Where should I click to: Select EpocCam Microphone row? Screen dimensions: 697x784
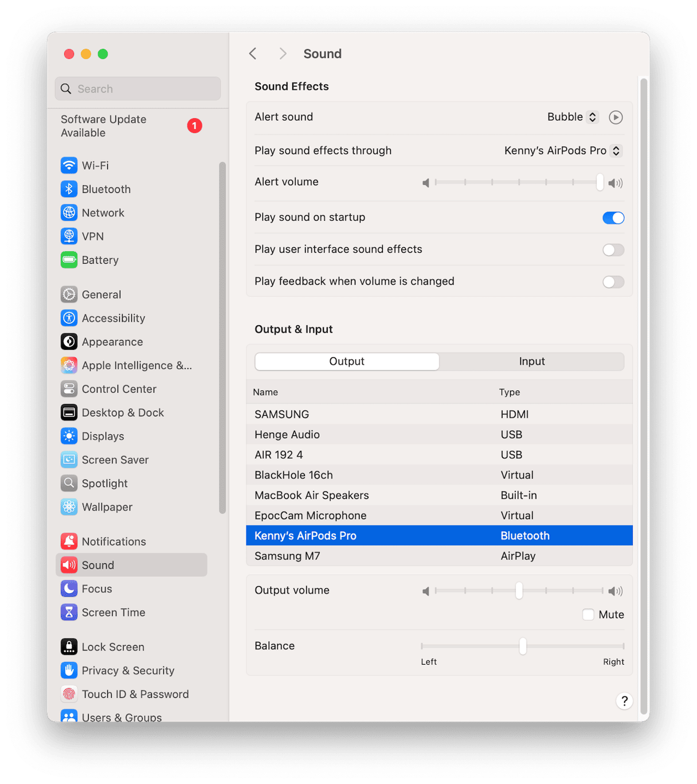coord(439,515)
